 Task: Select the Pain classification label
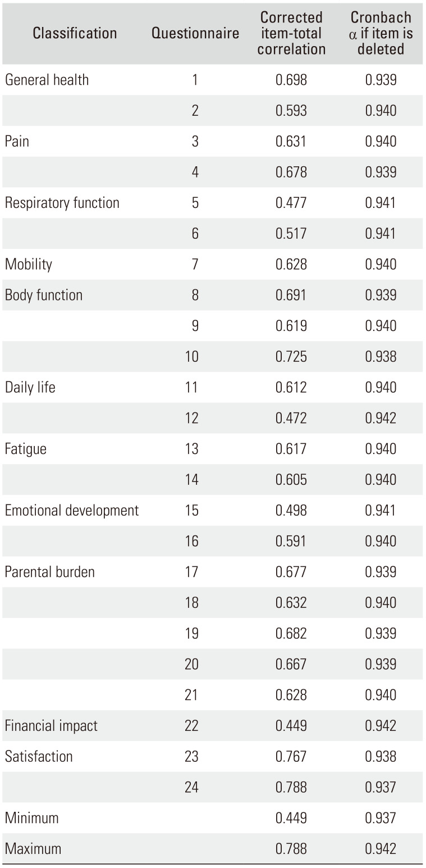click(x=17, y=141)
